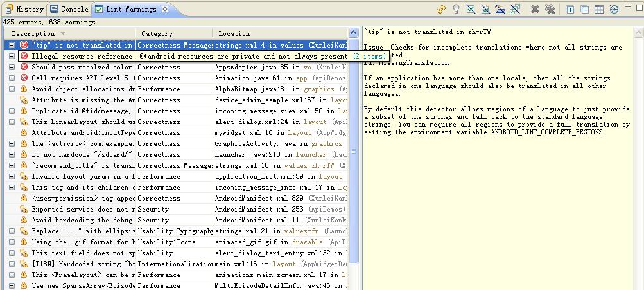Click the animated_gif.gif location cell

click(x=281, y=242)
